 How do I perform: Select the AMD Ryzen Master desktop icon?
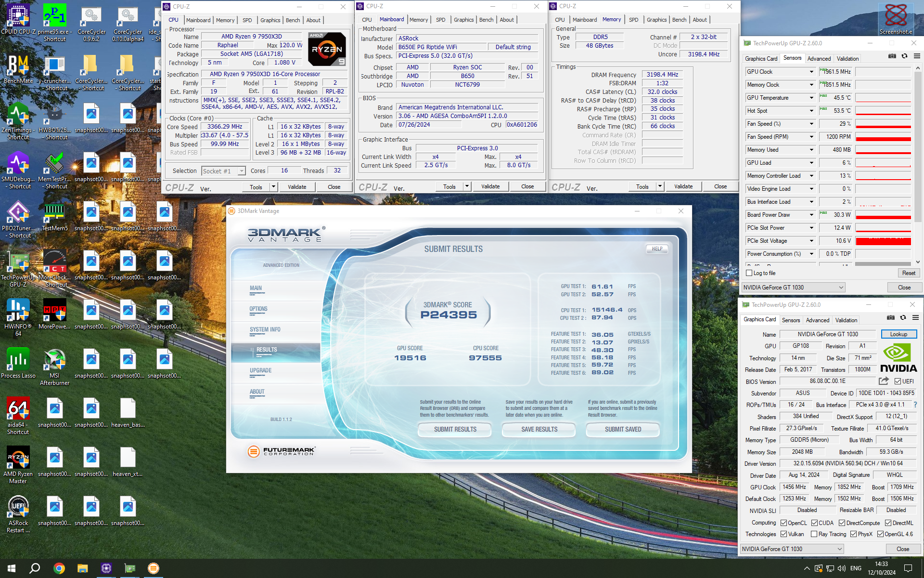pyautogui.click(x=18, y=465)
